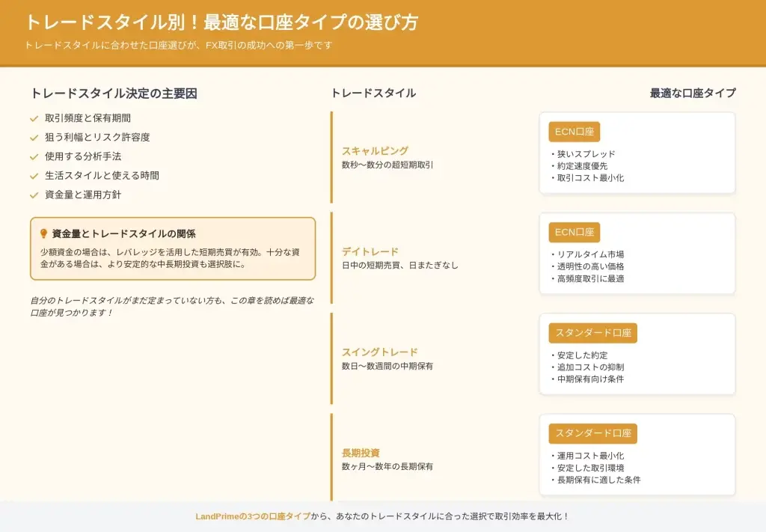Click the checkmark before 生活スタイルと使える時間
The image size is (766, 532).
pos(34,176)
